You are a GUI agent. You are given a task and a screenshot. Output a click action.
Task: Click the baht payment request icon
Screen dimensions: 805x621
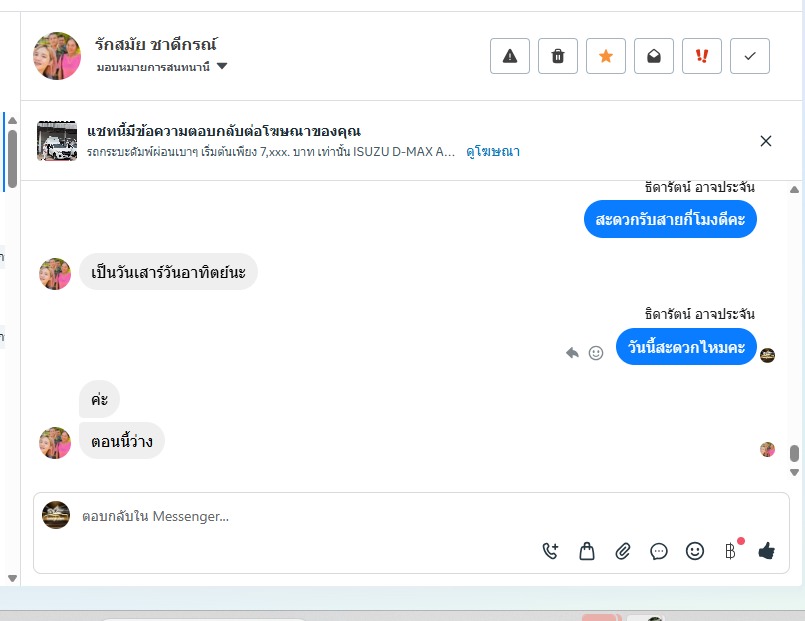[x=730, y=552]
